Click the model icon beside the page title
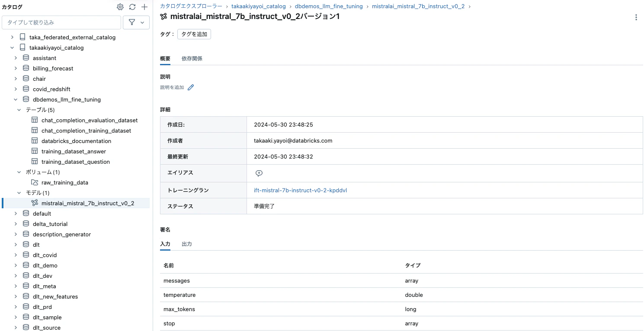 click(x=163, y=16)
